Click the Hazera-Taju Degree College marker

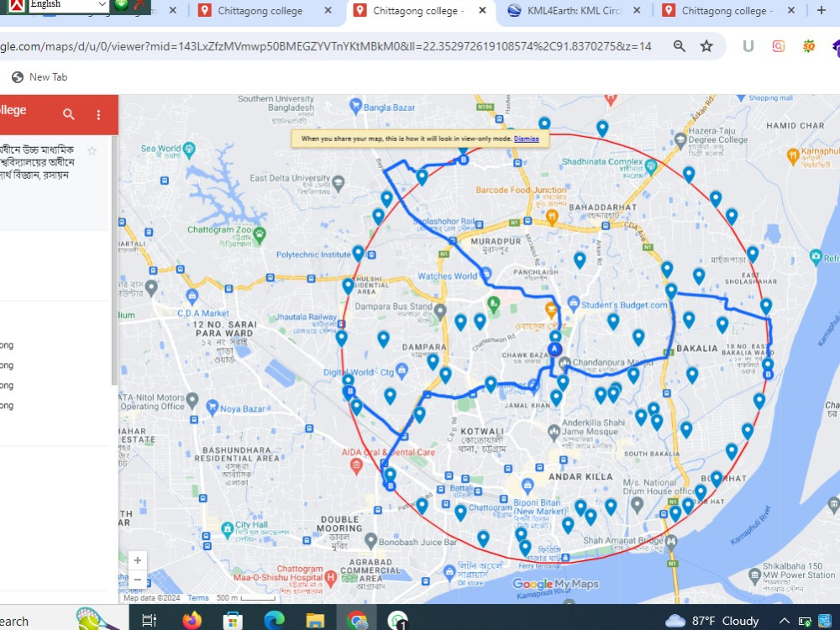click(680, 140)
